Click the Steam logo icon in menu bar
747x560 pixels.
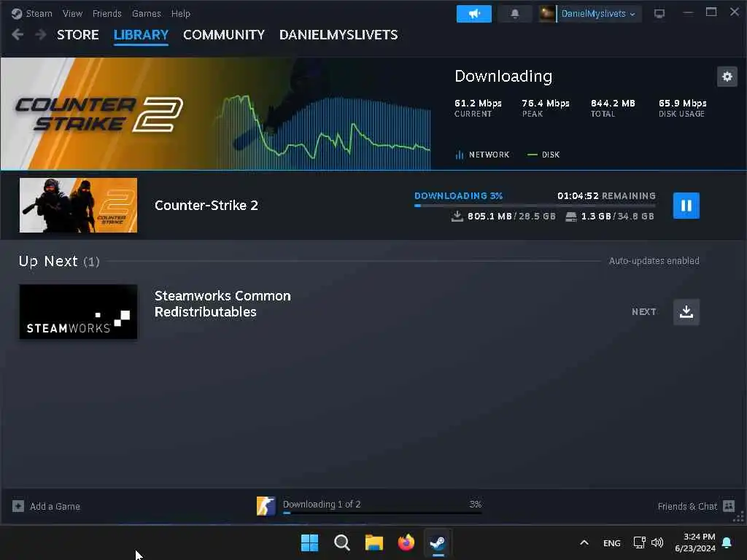click(x=17, y=14)
